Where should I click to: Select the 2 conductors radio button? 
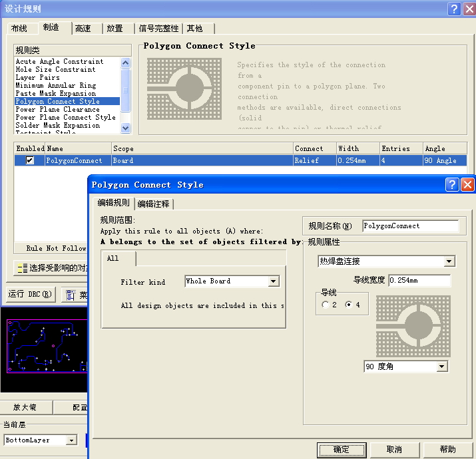(x=326, y=304)
